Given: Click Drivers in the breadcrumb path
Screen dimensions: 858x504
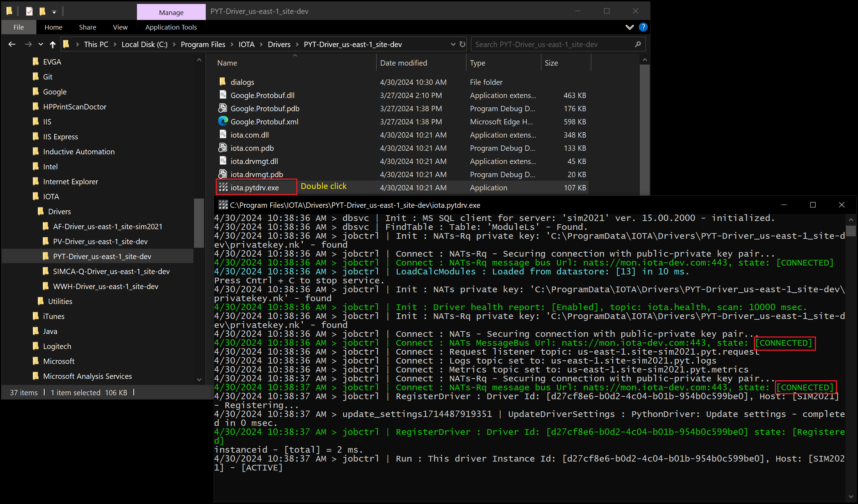Looking at the screenshot, I should pyautogui.click(x=279, y=44).
